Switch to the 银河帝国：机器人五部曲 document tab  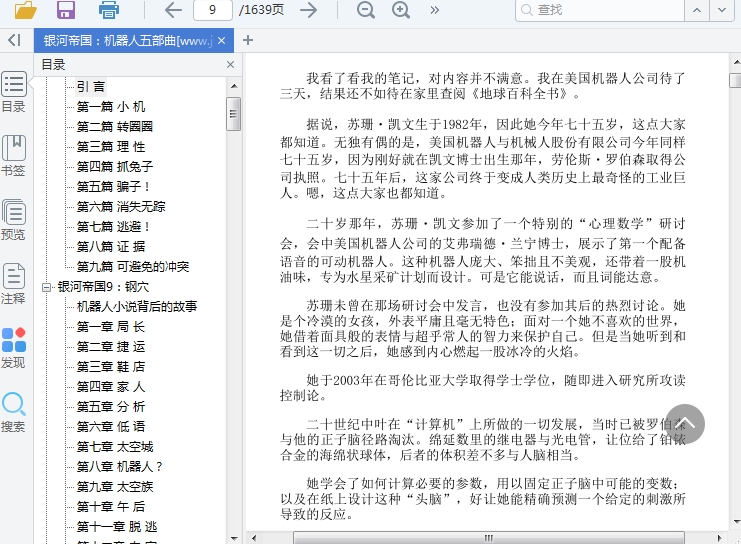128,41
